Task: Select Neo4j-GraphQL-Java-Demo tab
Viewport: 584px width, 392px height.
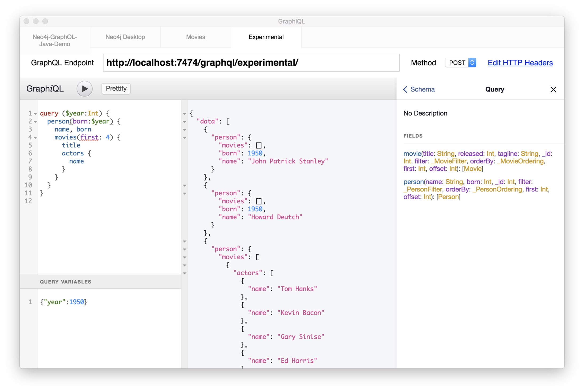Action: pos(55,41)
